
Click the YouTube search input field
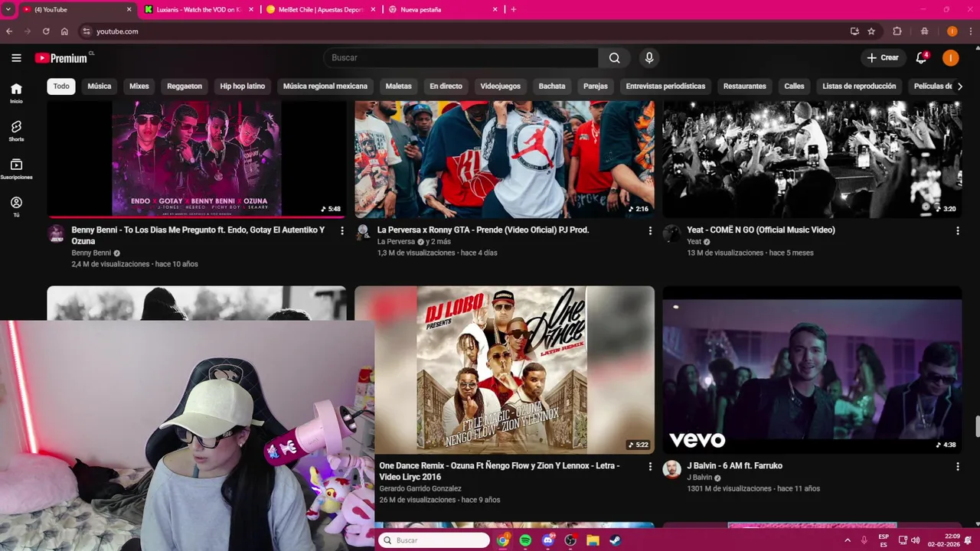pos(461,58)
